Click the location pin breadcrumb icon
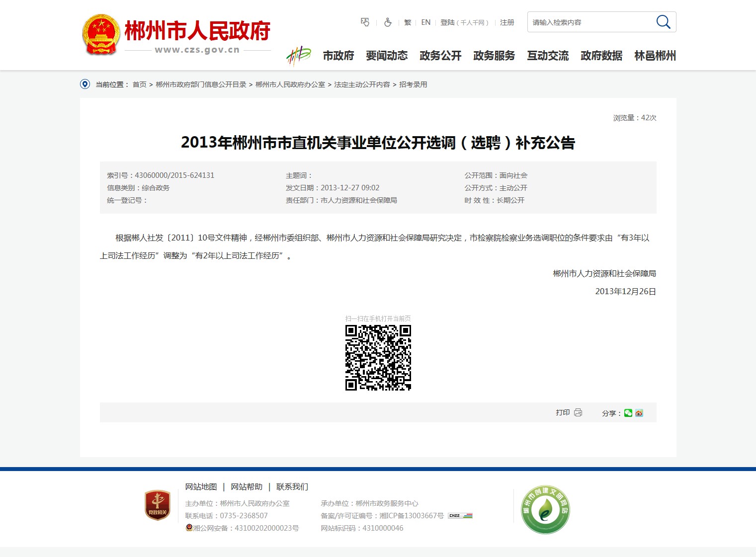Screen dimensions: 756x557 click(x=85, y=84)
